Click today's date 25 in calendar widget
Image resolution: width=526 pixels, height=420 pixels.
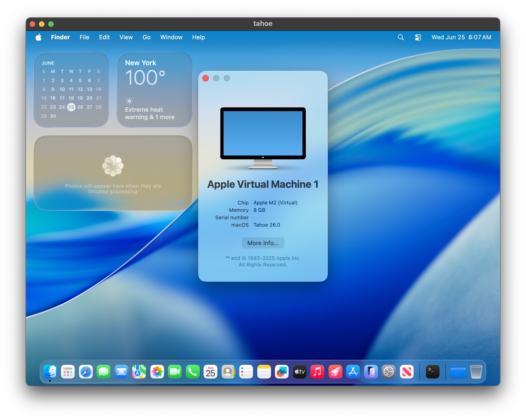(x=71, y=107)
